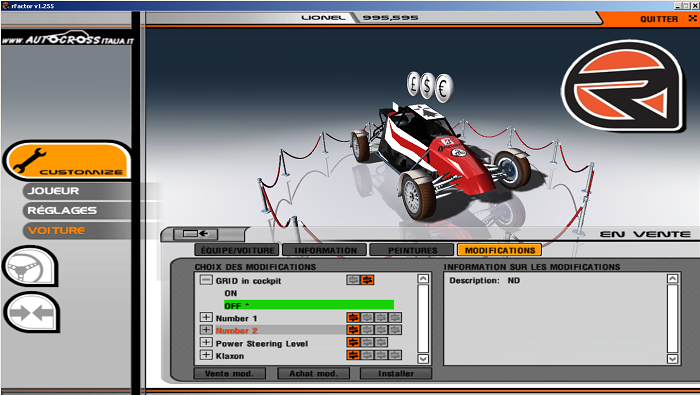The height and width of the screenshot is (395, 700).
Task: Click the back arrow panel toggle
Action: (195, 233)
